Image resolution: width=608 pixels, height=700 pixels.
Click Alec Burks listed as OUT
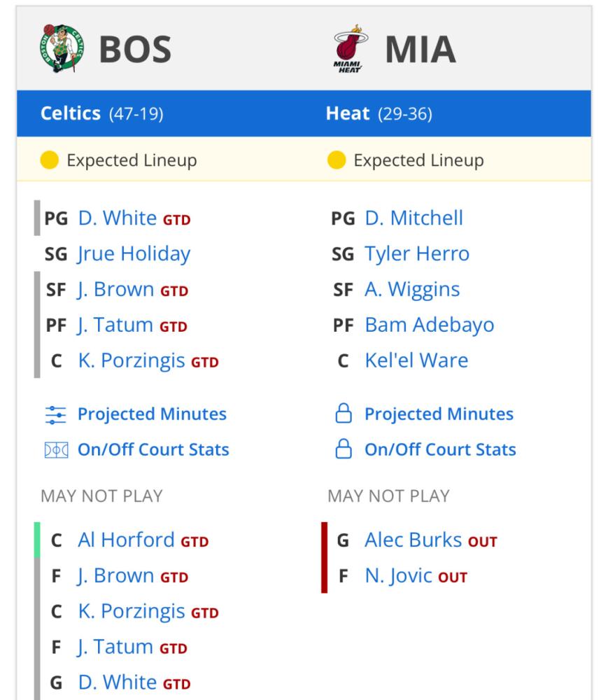point(413,540)
